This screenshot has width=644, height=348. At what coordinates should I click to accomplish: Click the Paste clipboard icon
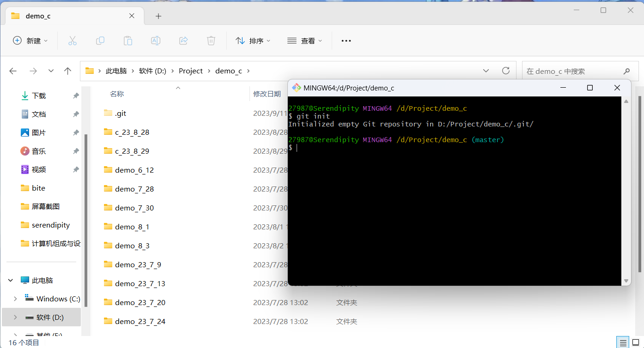pos(128,41)
